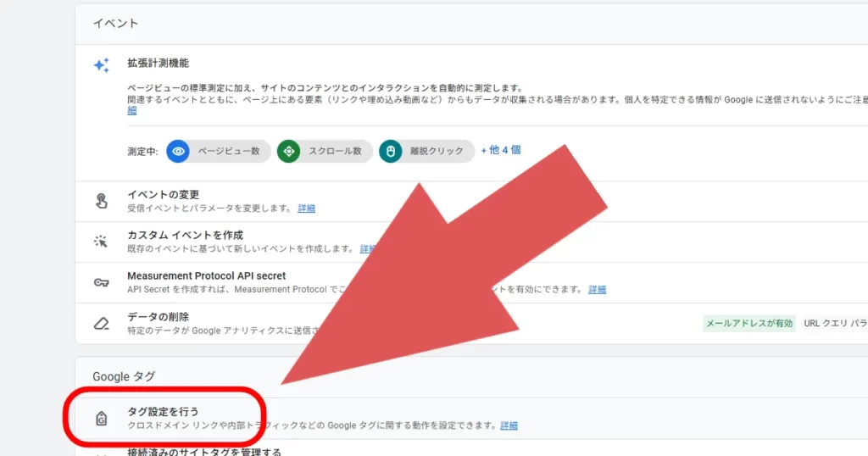Open the タグ設定を行う row title
This screenshot has width=868, height=456.
[x=163, y=411]
